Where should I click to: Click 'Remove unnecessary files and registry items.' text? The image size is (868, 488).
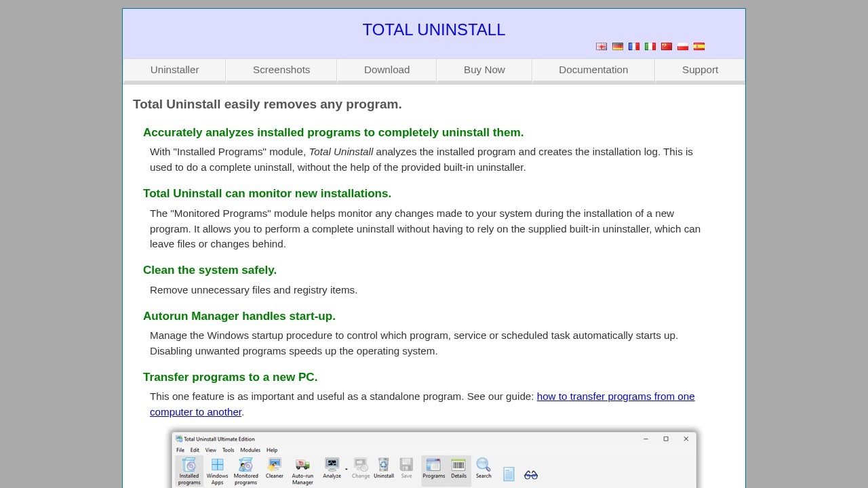pyautogui.click(x=254, y=290)
